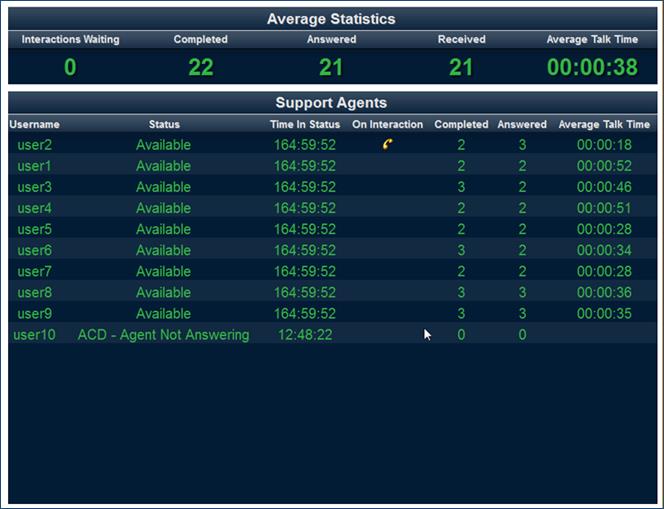Viewport: 664px width, 509px height.
Task: Click the Completed statistic value 22
Action: click(201, 68)
